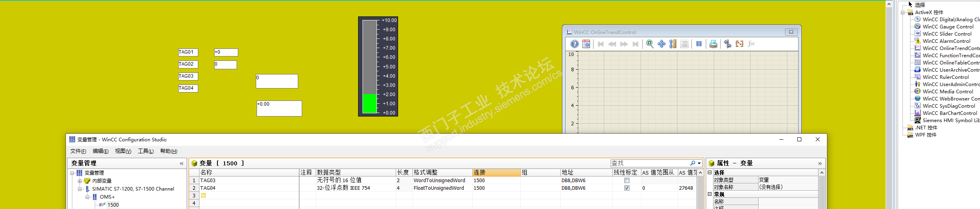Select WinCC AlarmControl in controls list
Viewport: 980px width, 209px height.
pos(946,41)
